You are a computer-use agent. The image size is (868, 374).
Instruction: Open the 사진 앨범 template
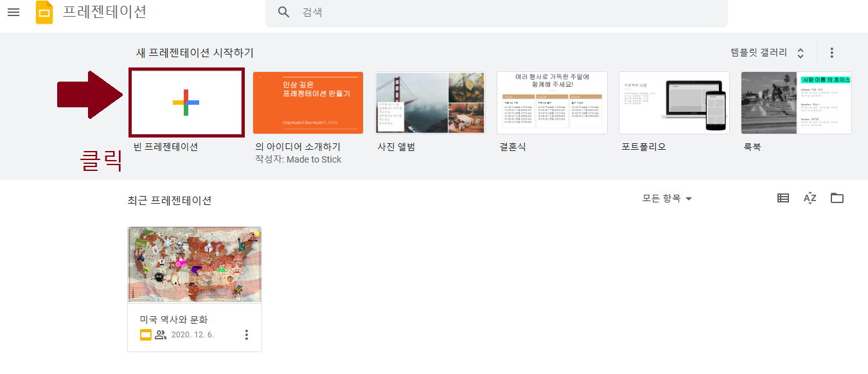tap(430, 102)
